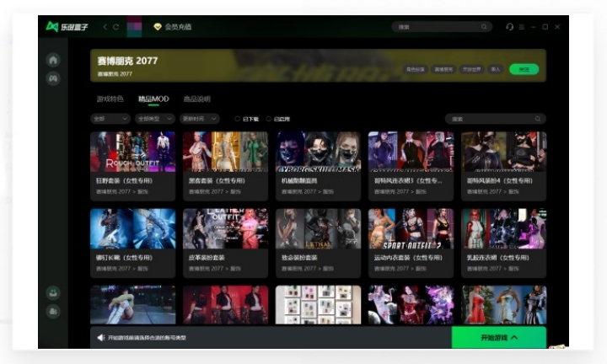Open the bottom-row thumbnail with three red-lit figures
Screen dimensions: 607x364
[225, 305]
